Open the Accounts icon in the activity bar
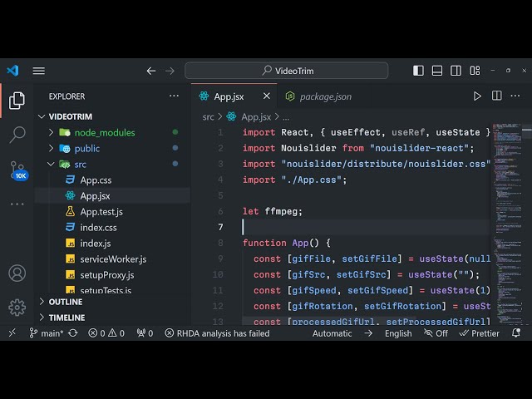 click(17, 273)
